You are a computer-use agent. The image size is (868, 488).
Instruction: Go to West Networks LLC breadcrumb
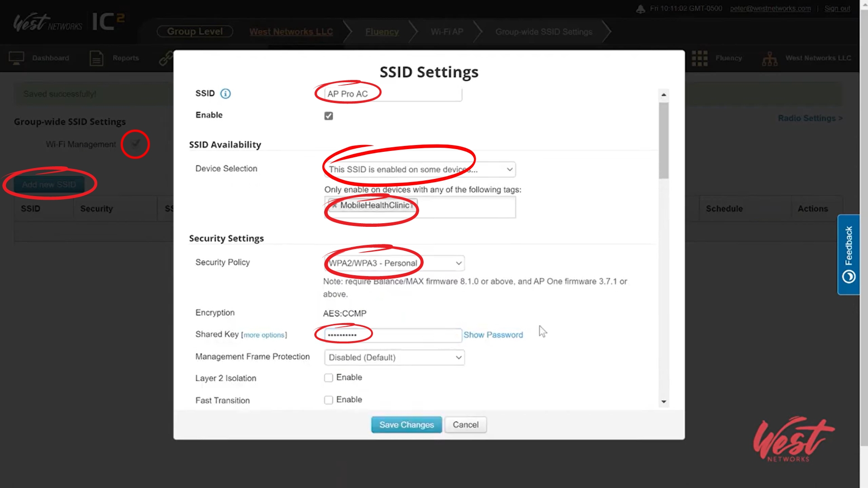(x=291, y=32)
